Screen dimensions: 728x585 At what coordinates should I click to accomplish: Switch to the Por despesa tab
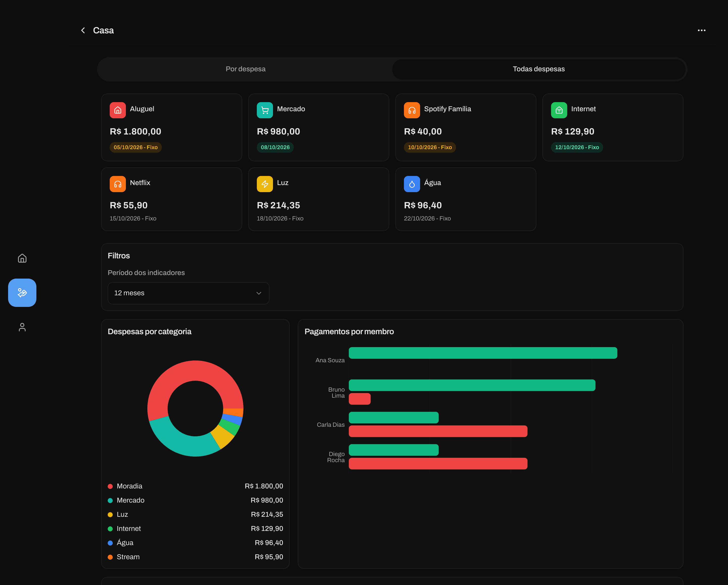point(245,69)
